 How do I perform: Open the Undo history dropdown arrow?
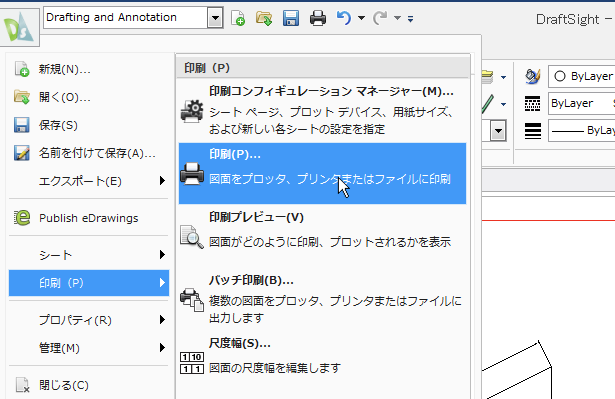pos(361,18)
